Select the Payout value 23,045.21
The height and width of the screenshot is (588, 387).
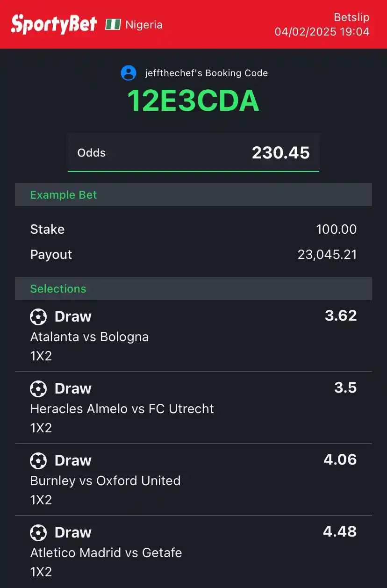327,255
